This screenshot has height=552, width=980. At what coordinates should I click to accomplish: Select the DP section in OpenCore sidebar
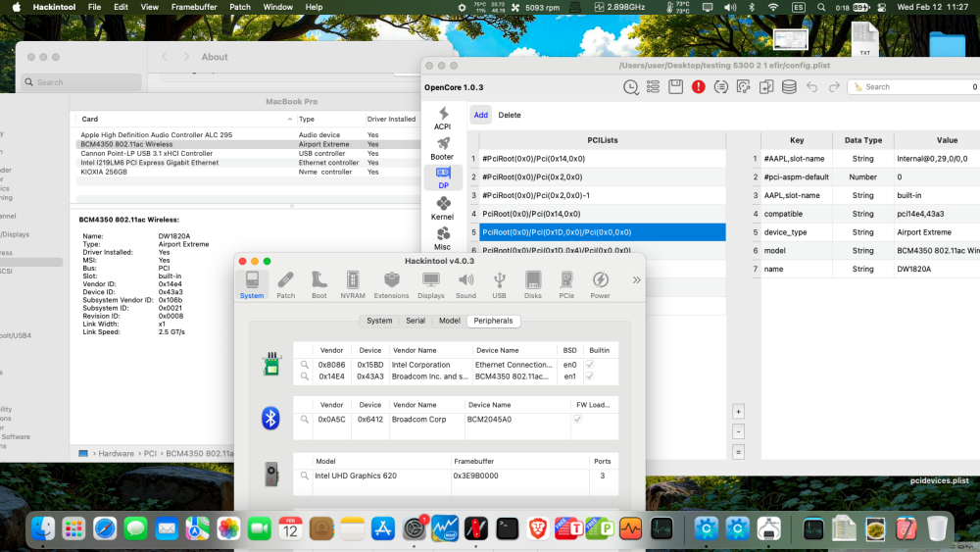(443, 178)
